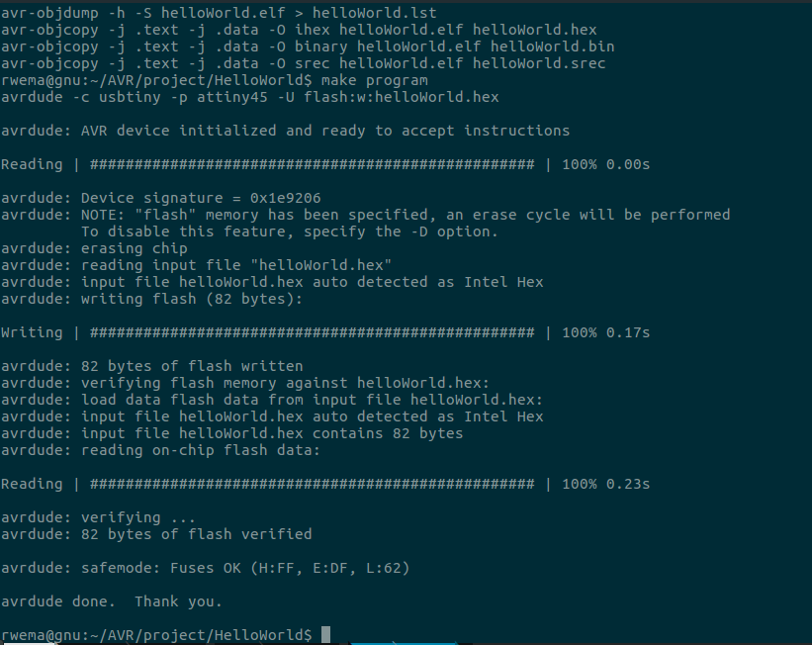Screen dimensions: 812x645
Task: Click the "82 bytes of flash verified" line
Action: 197,534
